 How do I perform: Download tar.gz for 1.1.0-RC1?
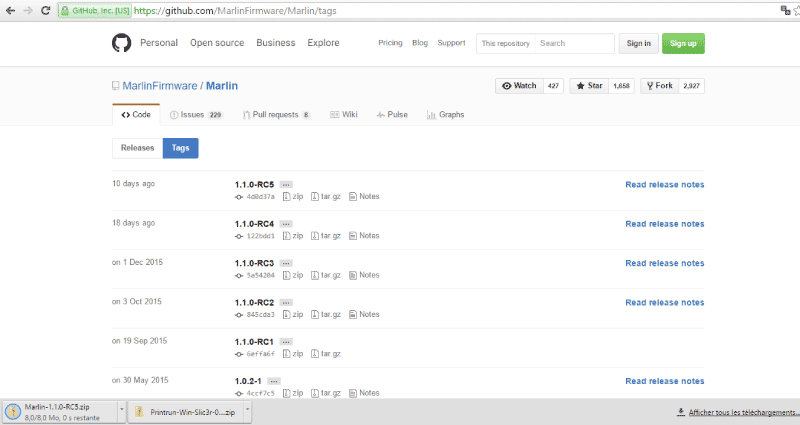326,354
